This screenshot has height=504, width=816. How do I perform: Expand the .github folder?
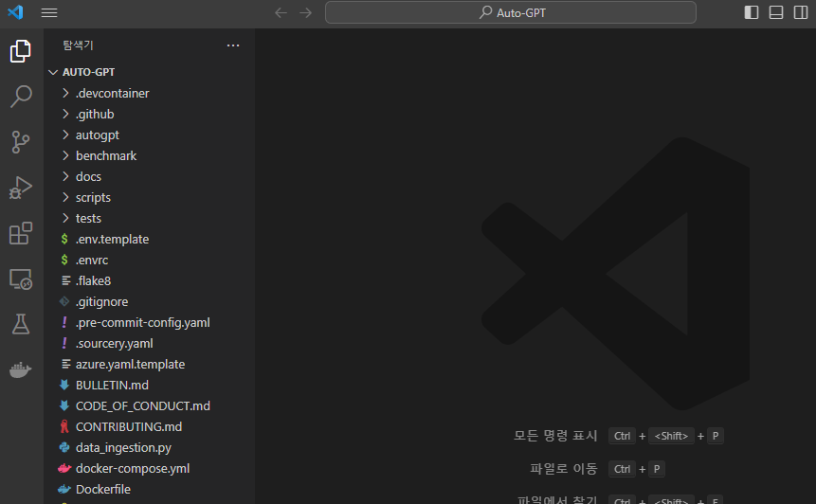pos(150,114)
